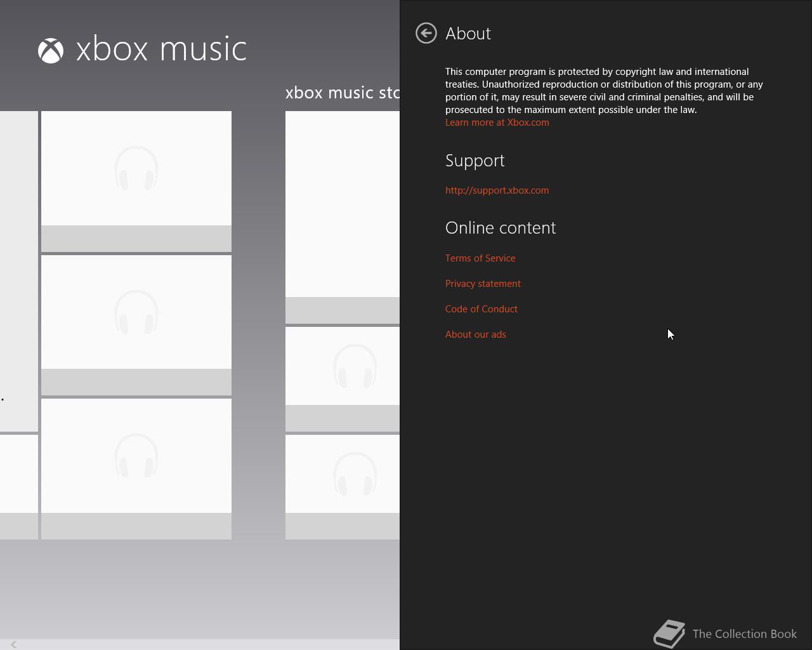Click the left arrow on horizontal scrollbar
812x650 pixels.
point(13,644)
